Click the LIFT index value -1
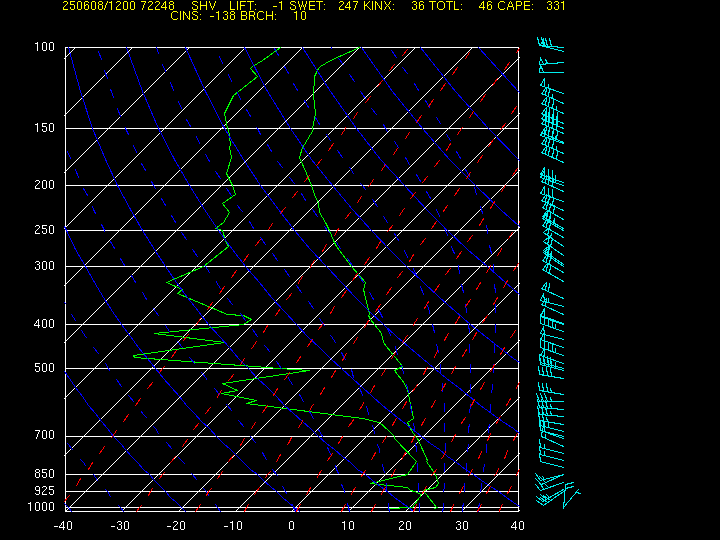 (278, 6)
